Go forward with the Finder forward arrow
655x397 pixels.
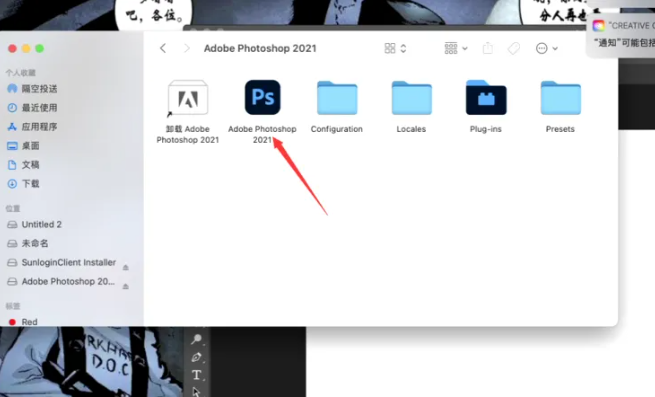tap(187, 48)
